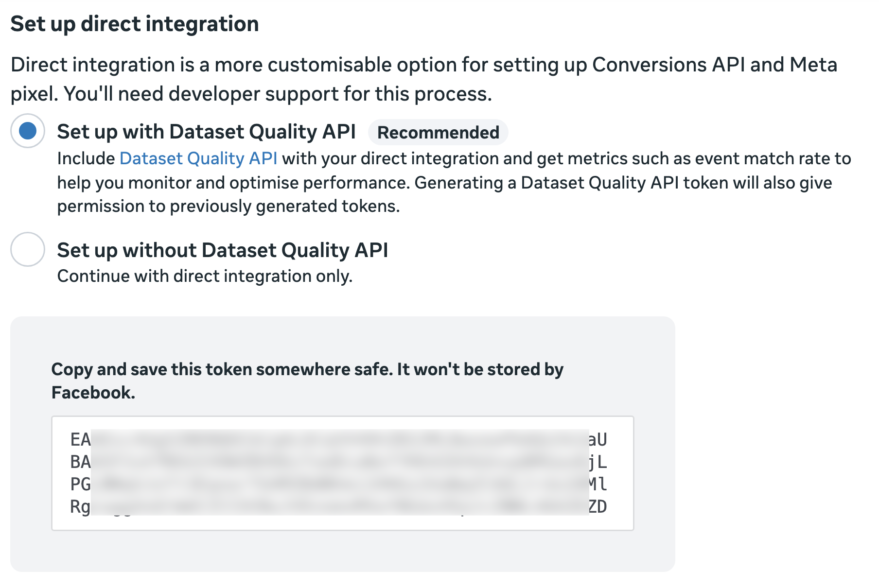Screen dimensions: 879x588
Task: Click the token line starting with PG
Action: point(81,484)
